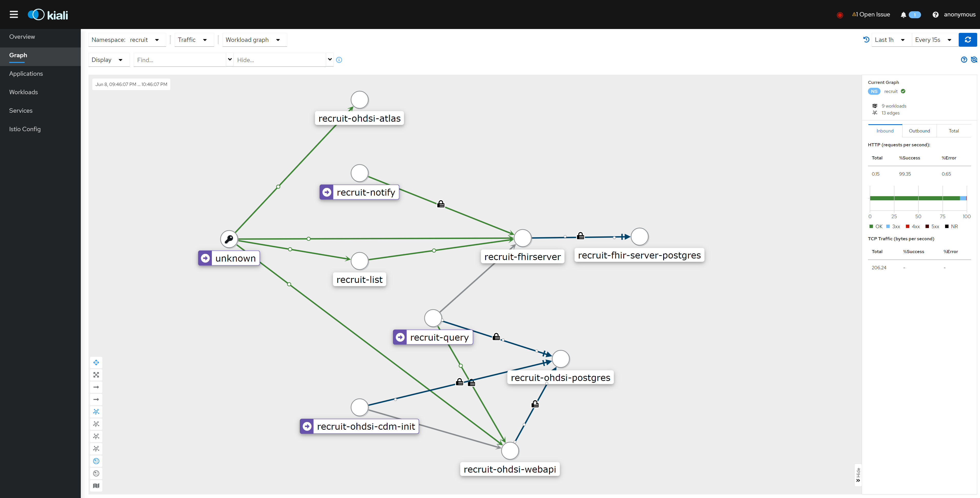This screenshot has width=980, height=498.
Task: Click the green OK legend swatch
Action: [x=871, y=226]
